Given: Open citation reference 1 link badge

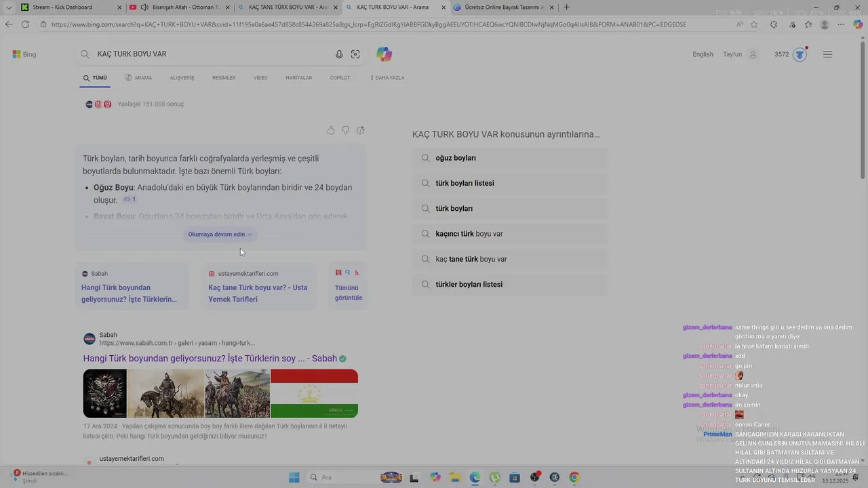Looking at the screenshot, I should (x=130, y=200).
